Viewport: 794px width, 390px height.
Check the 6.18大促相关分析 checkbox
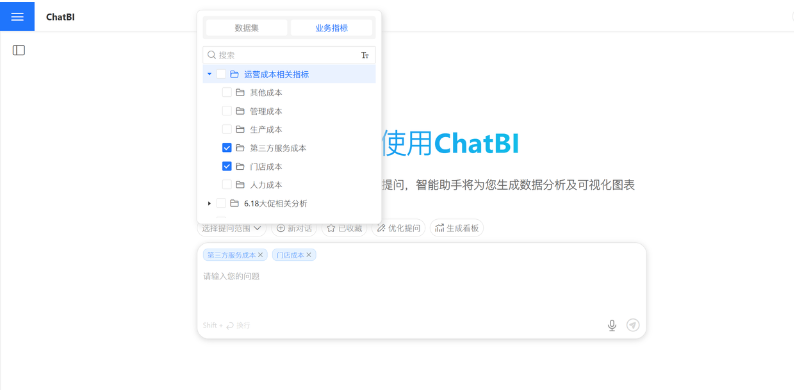pos(221,203)
